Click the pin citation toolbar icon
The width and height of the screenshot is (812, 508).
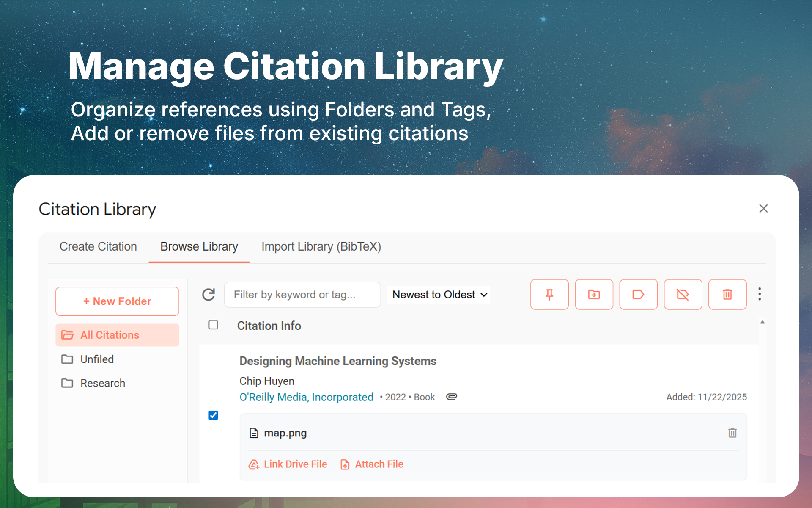549,294
